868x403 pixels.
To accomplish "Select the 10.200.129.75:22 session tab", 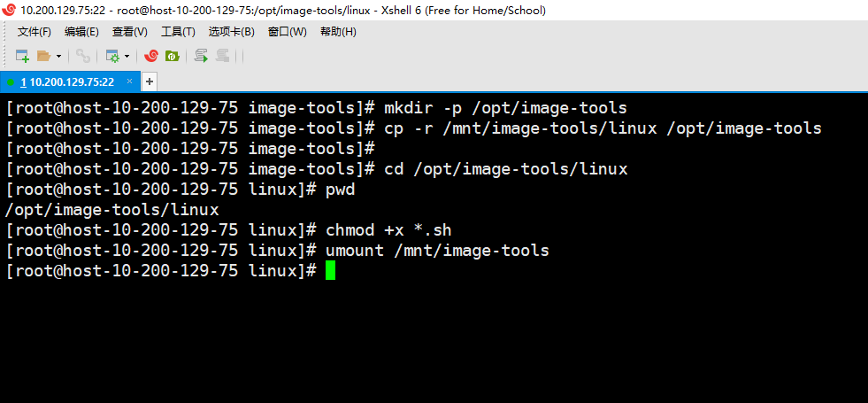I will 67,82.
